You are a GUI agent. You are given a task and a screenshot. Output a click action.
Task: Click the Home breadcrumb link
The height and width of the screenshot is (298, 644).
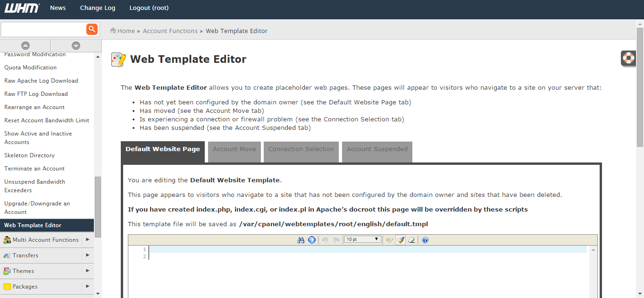[x=126, y=31]
